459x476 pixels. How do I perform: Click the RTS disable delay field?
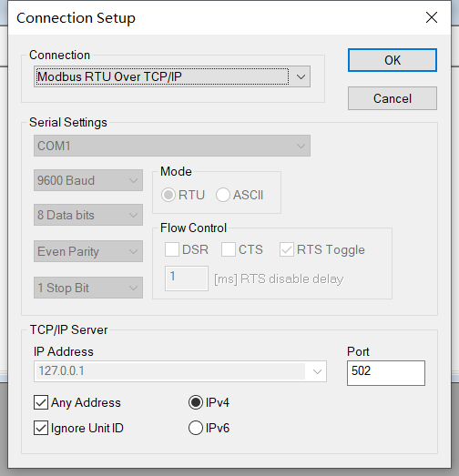[x=187, y=279]
